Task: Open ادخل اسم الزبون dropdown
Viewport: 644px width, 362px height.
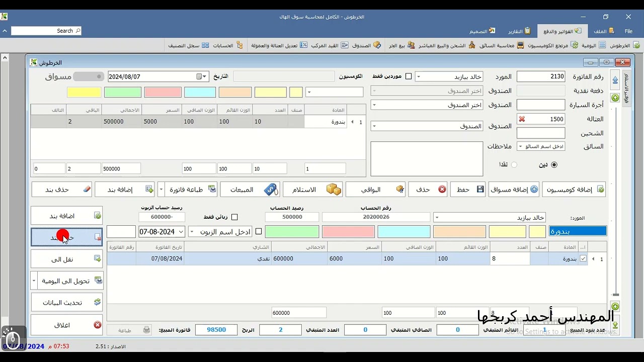Action: (193, 232)
